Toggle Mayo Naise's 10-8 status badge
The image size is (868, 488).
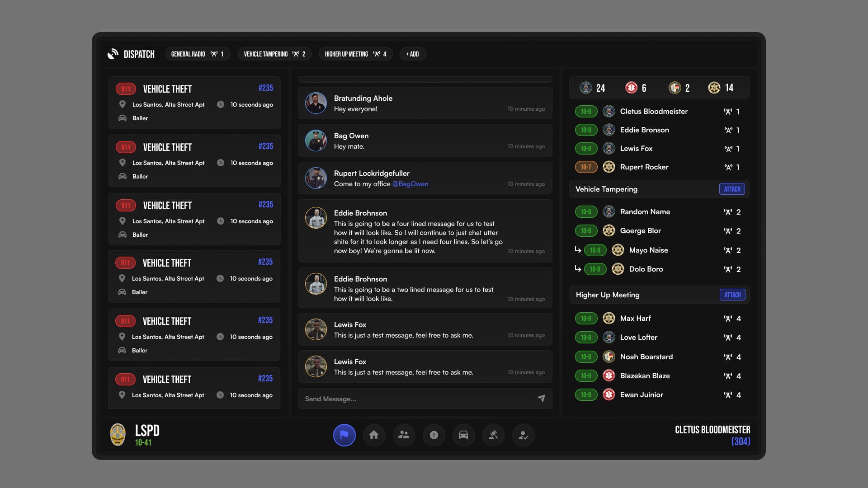point(595,250)
